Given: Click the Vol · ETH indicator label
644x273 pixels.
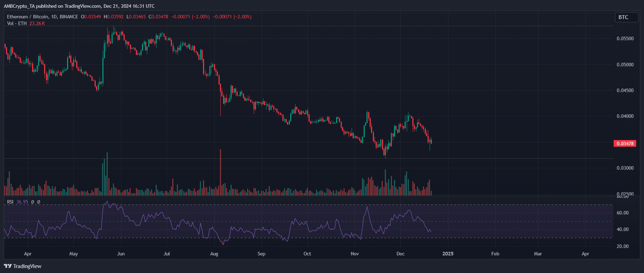Looking at the screenshot, I should coord(17,23).
